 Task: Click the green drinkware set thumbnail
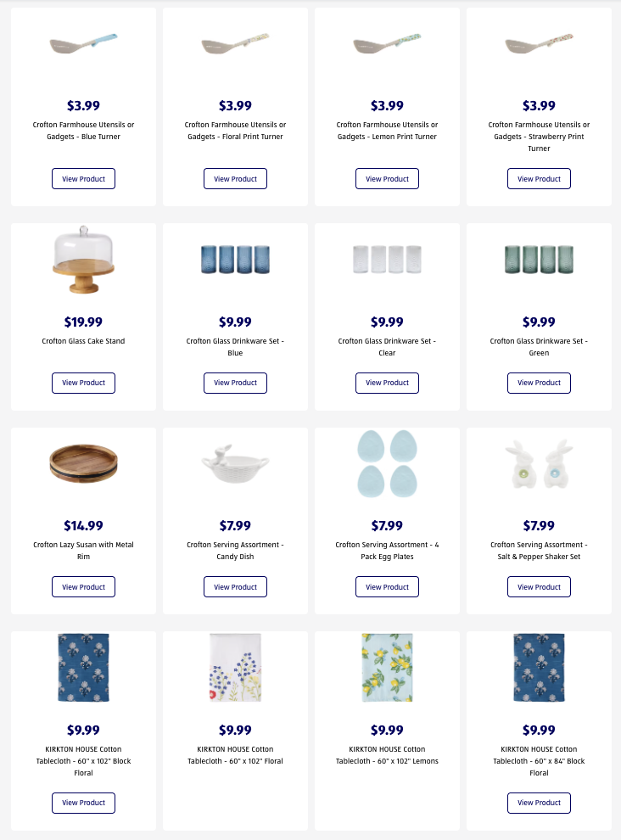pos(539,259)
